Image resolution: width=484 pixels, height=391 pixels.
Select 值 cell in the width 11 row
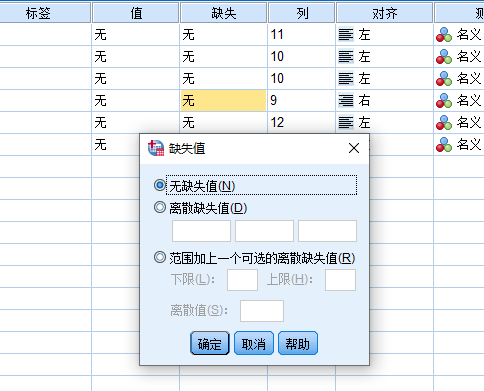(x=136, y=34)
